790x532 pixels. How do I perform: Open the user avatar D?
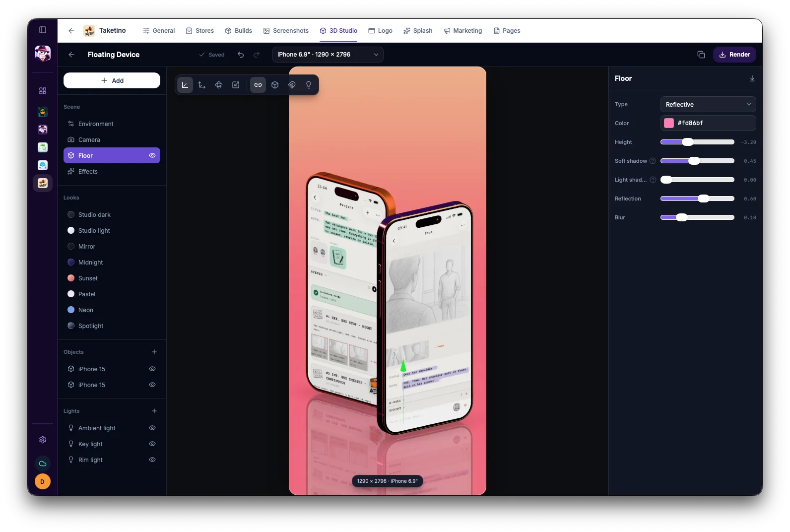pos(43,481)
